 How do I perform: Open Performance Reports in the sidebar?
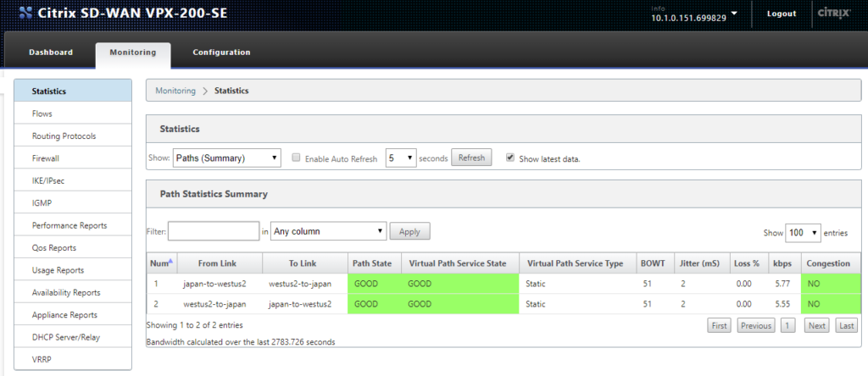tap(73, 225)
